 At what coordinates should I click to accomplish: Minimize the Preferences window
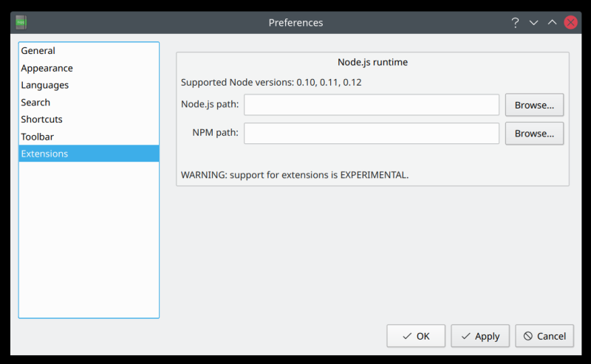pos(533,22)
